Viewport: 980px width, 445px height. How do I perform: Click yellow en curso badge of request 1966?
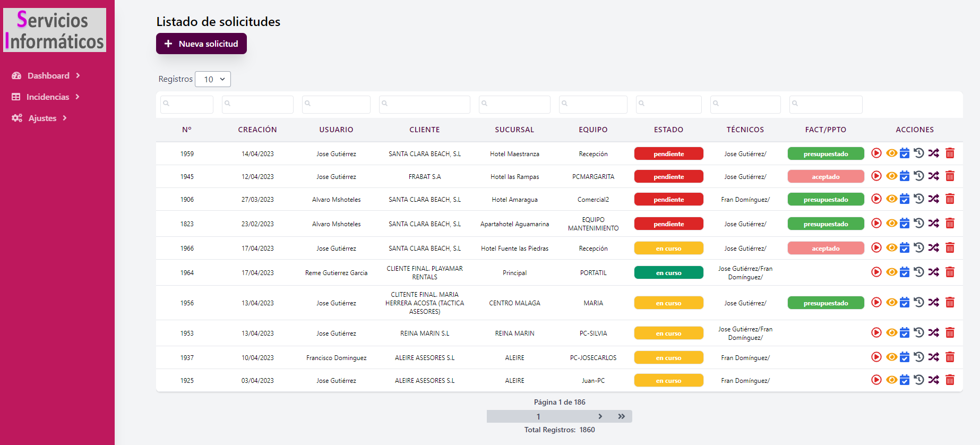(x=668, y=248)
